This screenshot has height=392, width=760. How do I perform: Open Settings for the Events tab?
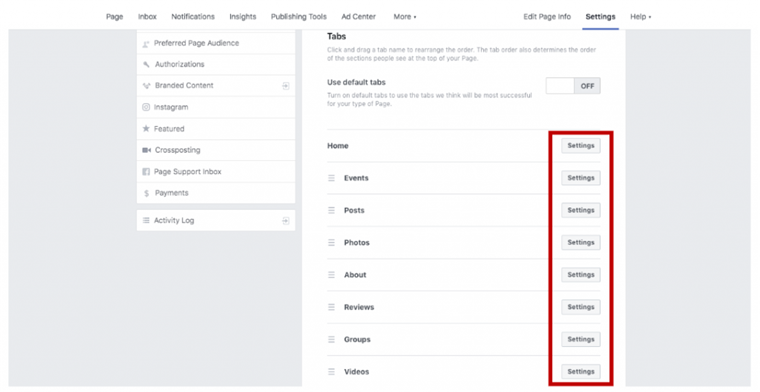click(x=581, y=178)
